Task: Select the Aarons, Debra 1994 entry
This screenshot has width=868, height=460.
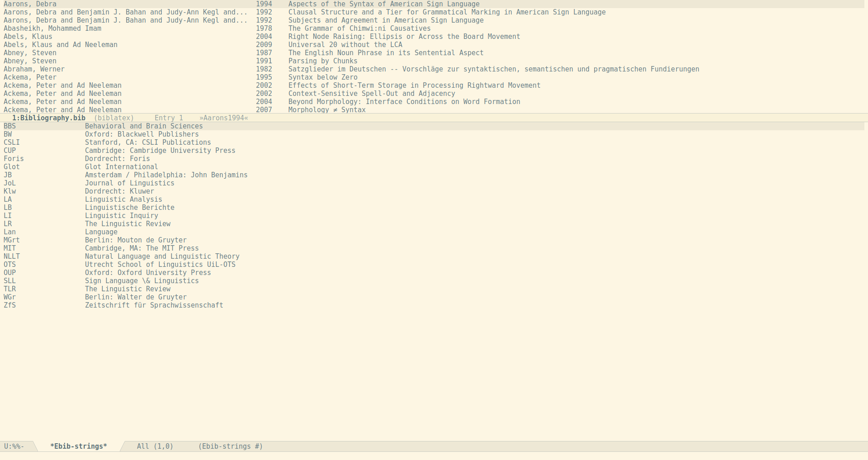Action: click(x=30, y=4)
